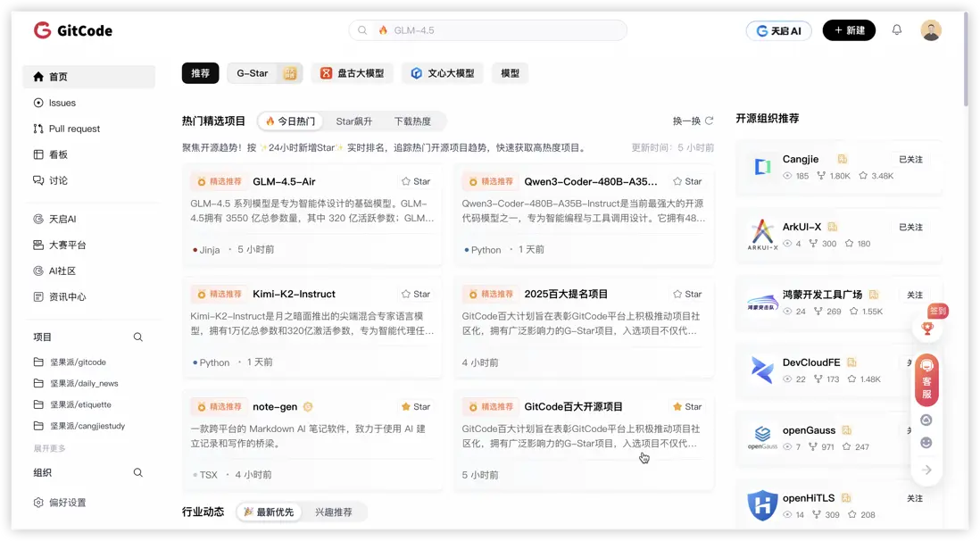Click 换一换 refresh icon
The height and width of the screenshot is (541, 980).
pos(709,121)
